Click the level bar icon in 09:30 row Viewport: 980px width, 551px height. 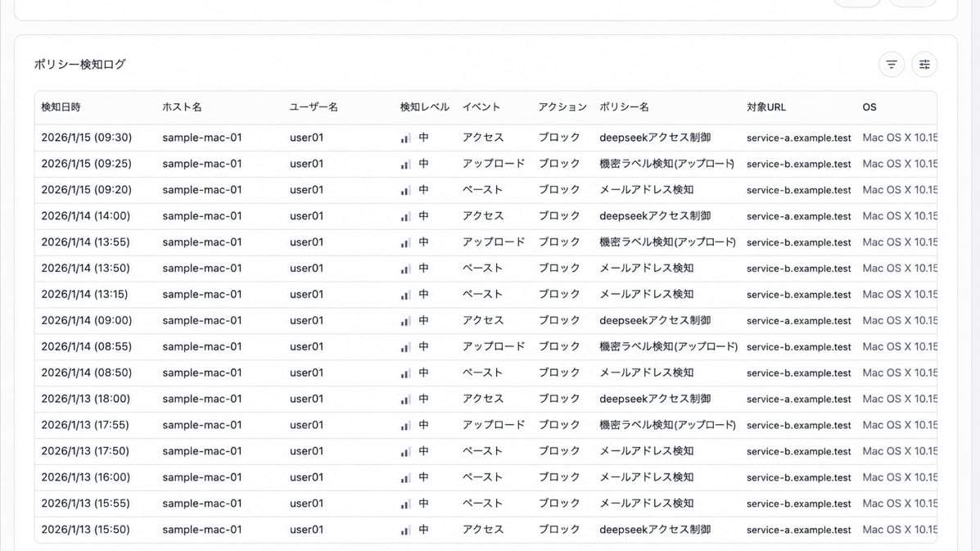(405, 138)
